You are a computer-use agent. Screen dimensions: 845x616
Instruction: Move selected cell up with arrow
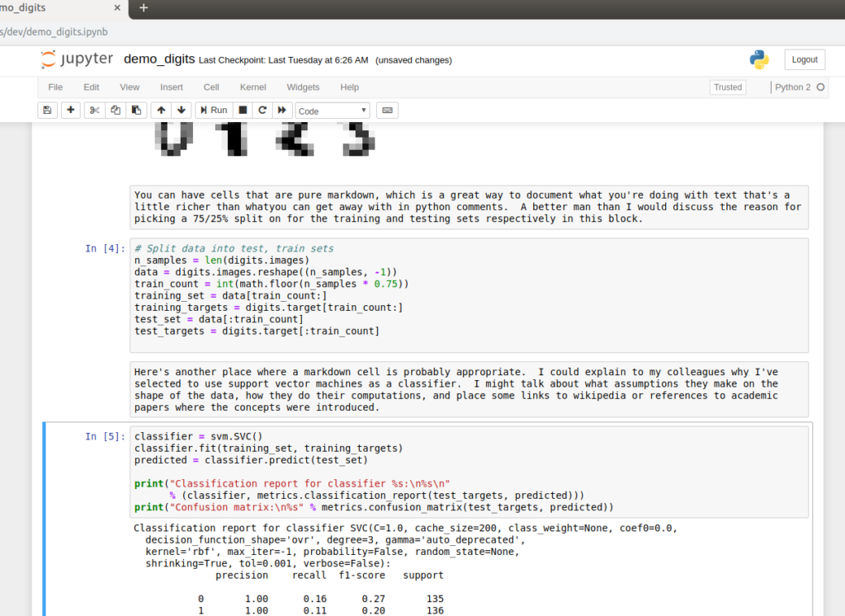coord(162,110)
